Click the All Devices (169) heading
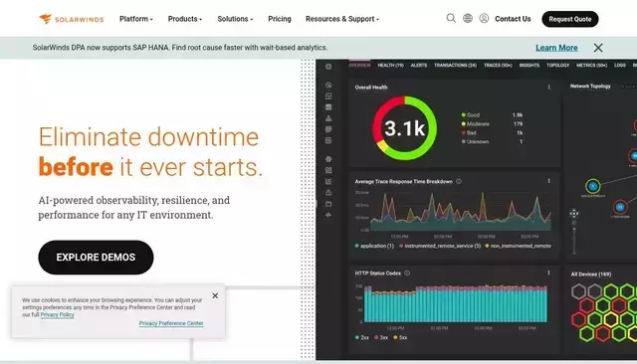 pos(591,274)
